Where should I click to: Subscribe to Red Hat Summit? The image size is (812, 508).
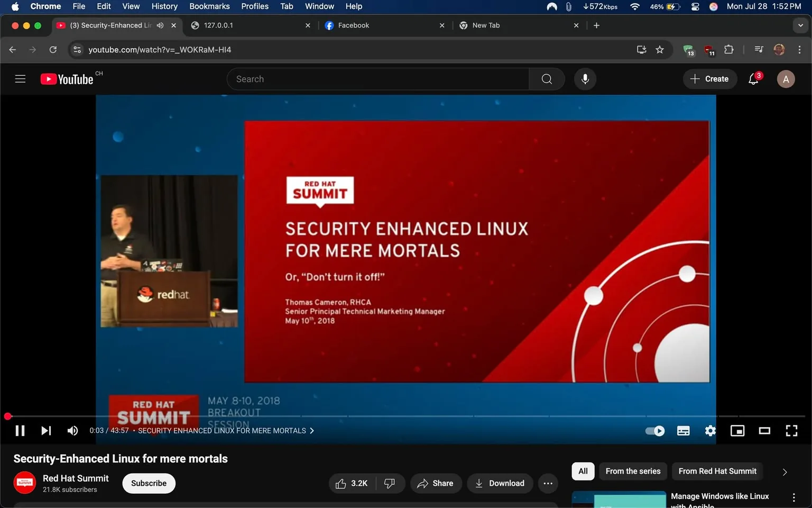[x=149, y=483]
